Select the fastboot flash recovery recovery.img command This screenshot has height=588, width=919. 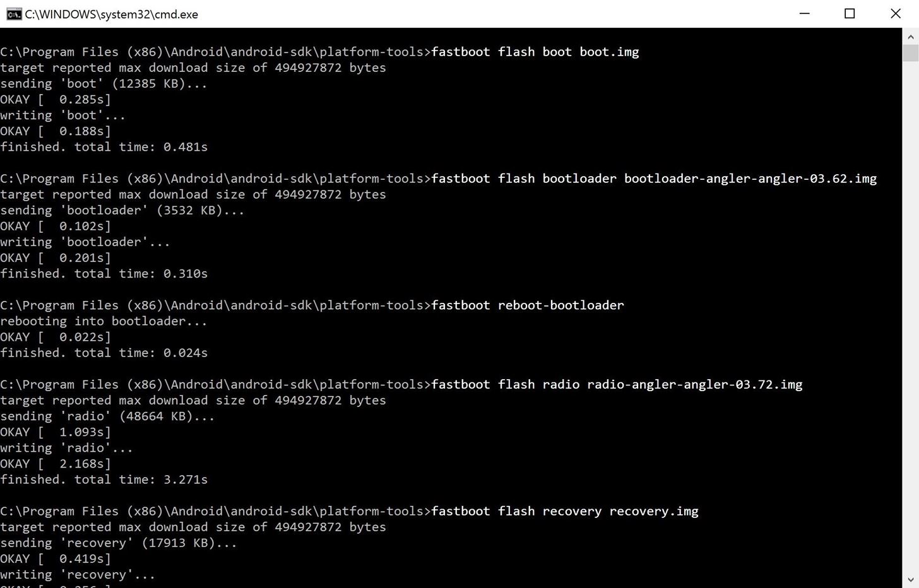pyautogui.click(x=565, y=511)
